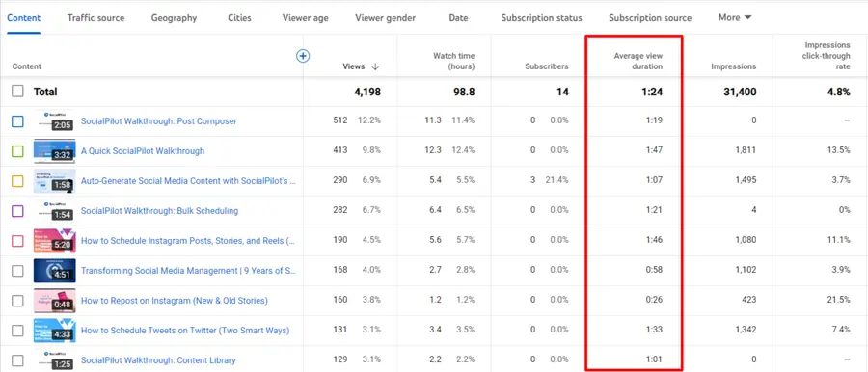Sort by Average view duration header
The height and width of the screenshot is (372, 868).
coord(637,61)
